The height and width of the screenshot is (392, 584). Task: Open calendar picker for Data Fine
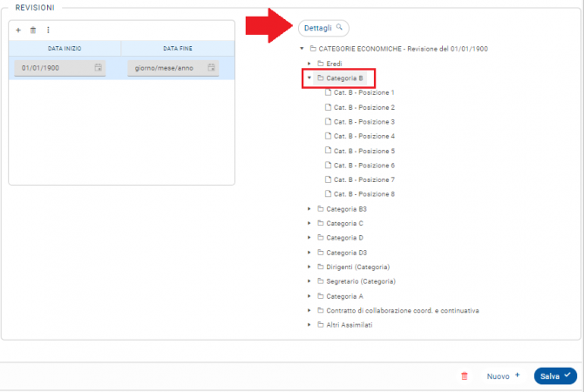(x=211, y=67)
